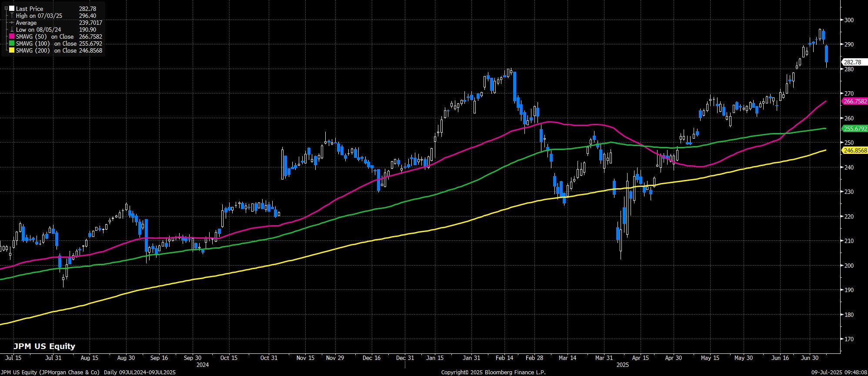Click the green 255.6792 axis tag
Viewport: 868px width, 376px height.
(x=855, y=129)
